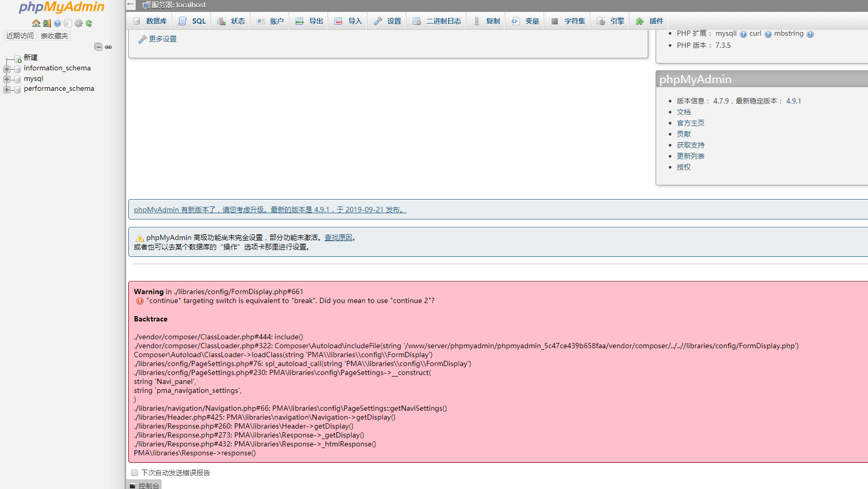Screen dimensions: 868x489
Task: Switch to the SQL tab
Action: click(x=191, y=21)
